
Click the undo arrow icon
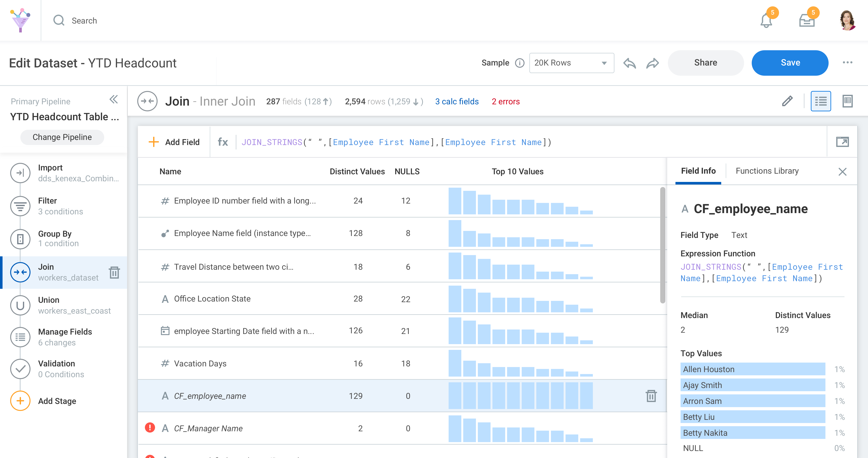tap(630, 63)
